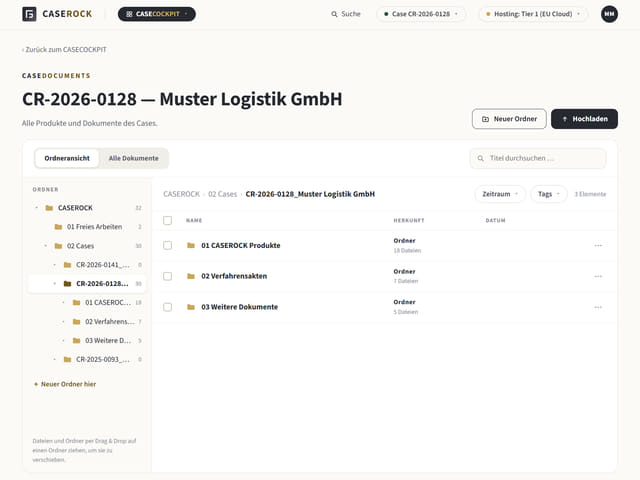Viewport: 640px width, 480px height.
Task: Click the 02 Cases breadcrumb
Action: [222, 194]
